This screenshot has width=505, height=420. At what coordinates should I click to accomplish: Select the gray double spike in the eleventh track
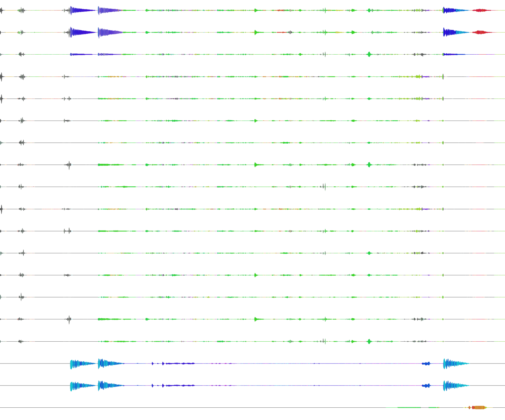pos(67,231)
